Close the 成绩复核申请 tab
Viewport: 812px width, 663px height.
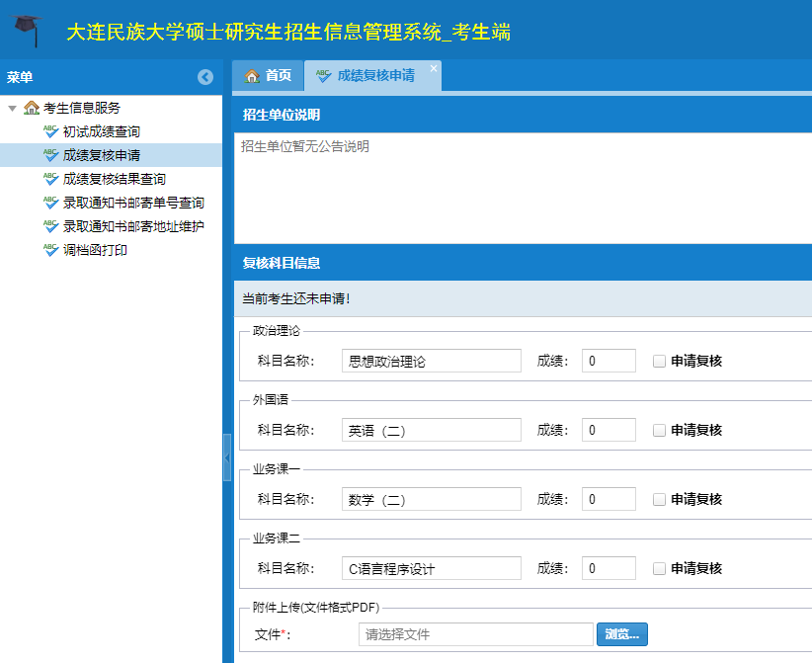[x=433, y=68]
